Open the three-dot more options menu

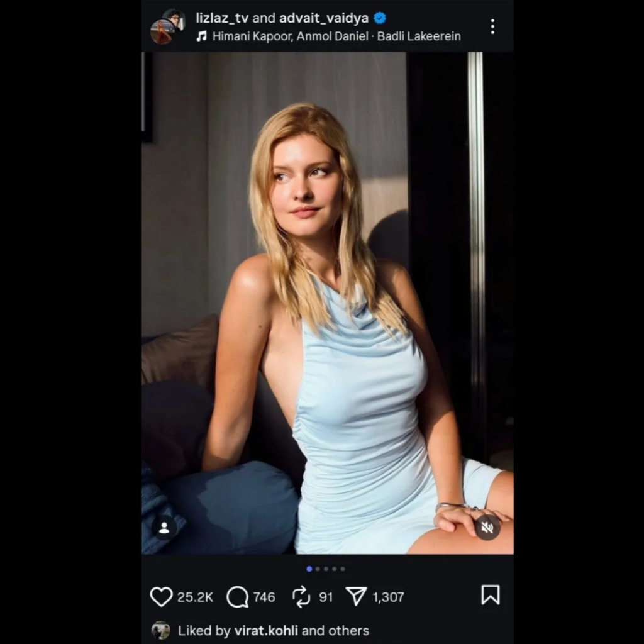[492, 26]
